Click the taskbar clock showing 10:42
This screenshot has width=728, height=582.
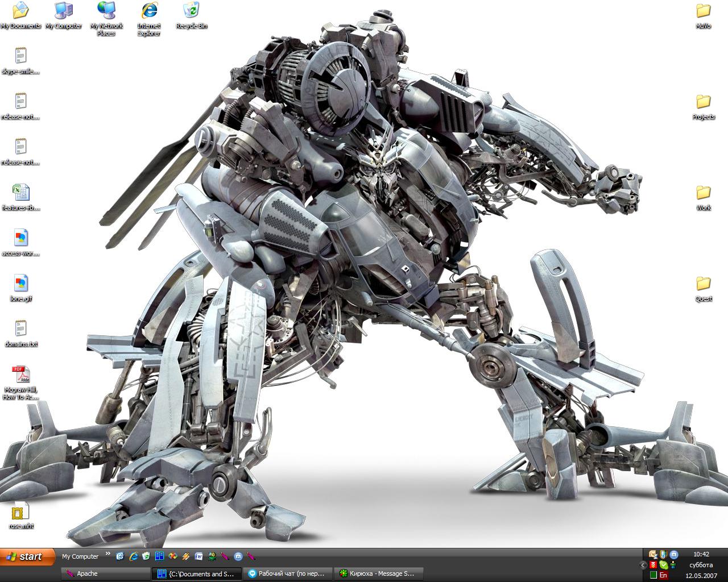tap(701, 554)
